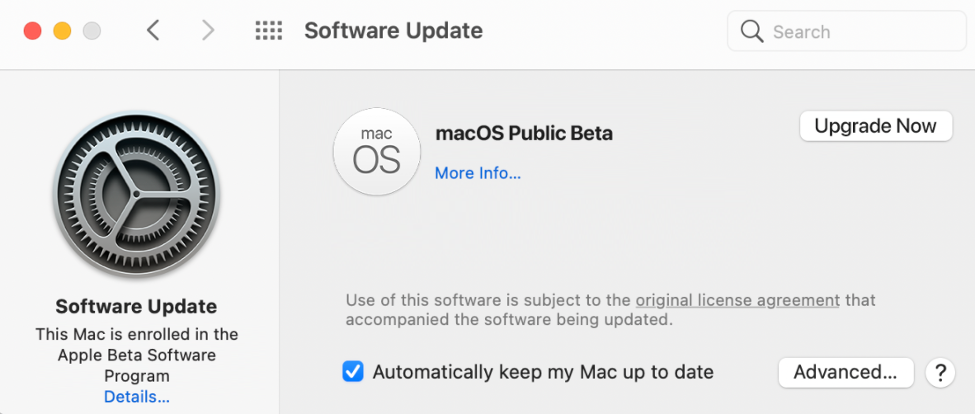The width and height of the screenshot is (977, 414).
Task: Close the Software Update window
Action: (x=32, y=31)
